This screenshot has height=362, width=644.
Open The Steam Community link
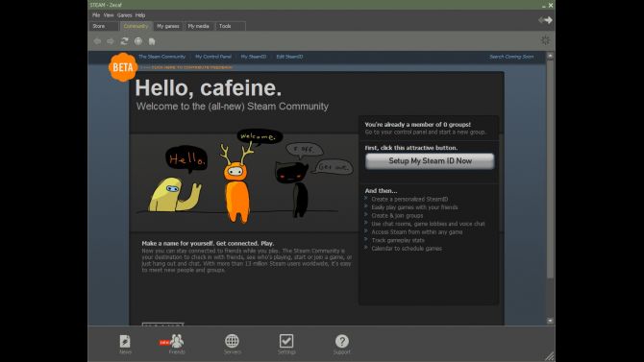coord(161,57)
